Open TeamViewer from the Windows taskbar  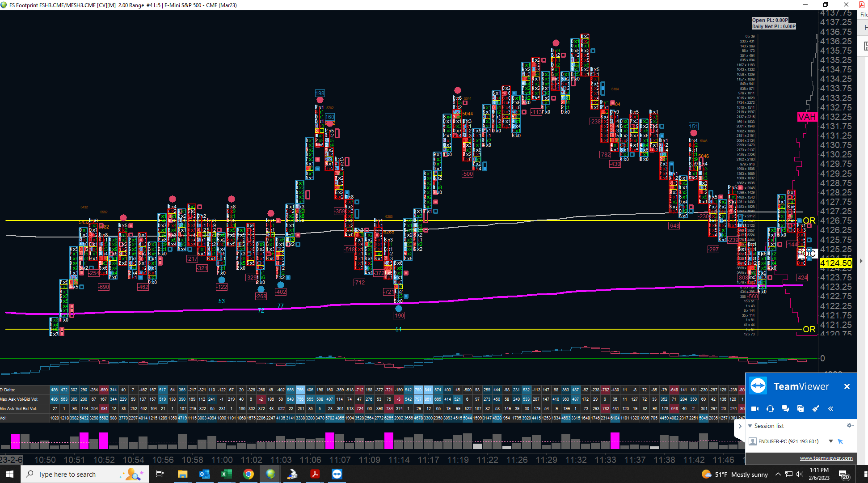(x=337, y=474)
